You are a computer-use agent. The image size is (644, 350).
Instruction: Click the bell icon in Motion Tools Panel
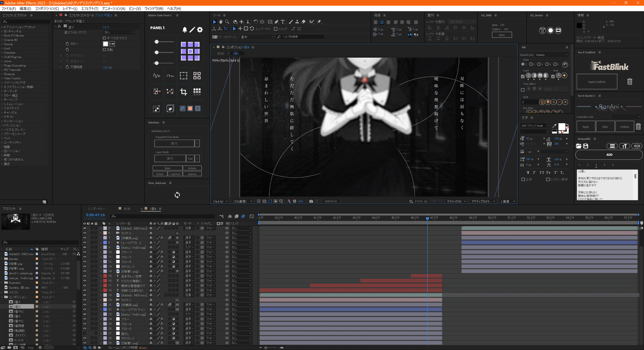coord(185,29)
